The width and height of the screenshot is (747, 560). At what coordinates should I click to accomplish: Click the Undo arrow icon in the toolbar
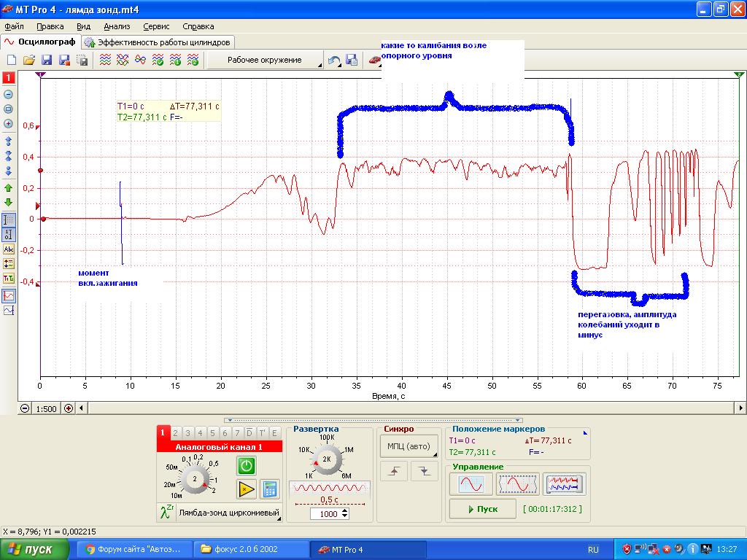[x=334, y=61]
